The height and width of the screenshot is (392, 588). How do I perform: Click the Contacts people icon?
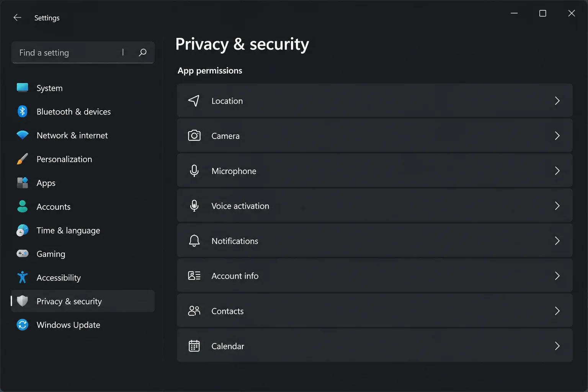[194, 311]
